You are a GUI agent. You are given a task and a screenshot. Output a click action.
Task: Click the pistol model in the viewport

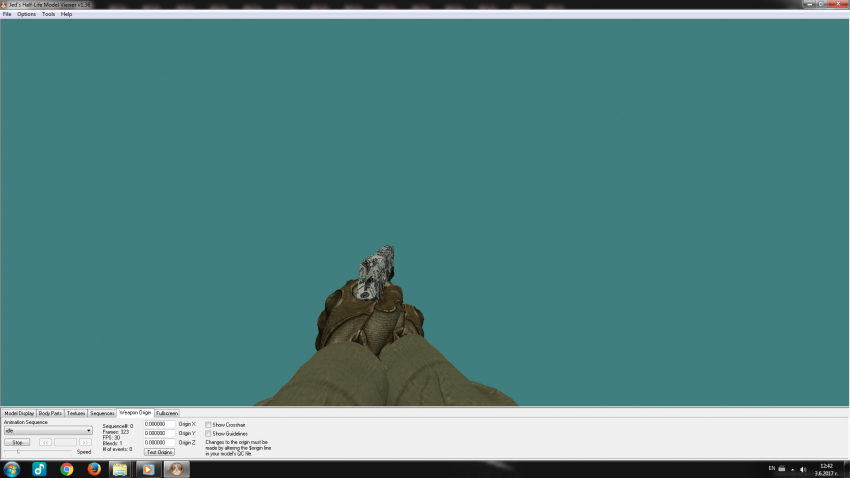click(x=377, y=271)
